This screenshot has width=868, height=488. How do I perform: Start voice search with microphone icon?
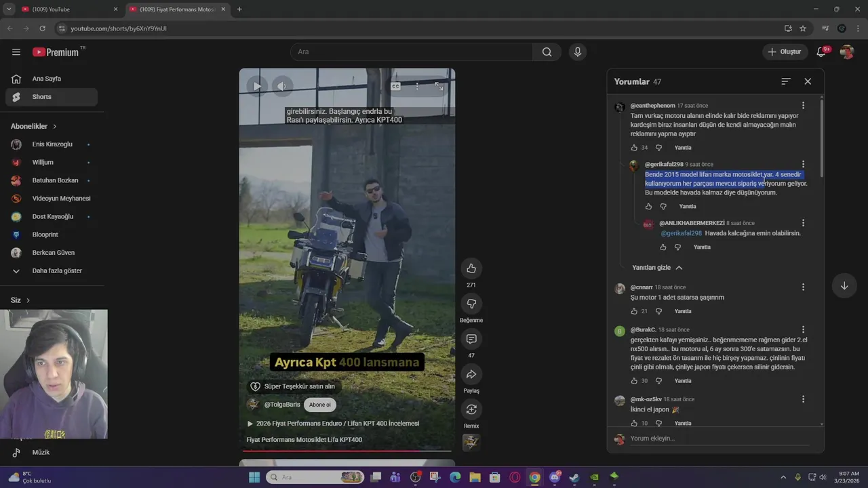(x=578, y=52)
